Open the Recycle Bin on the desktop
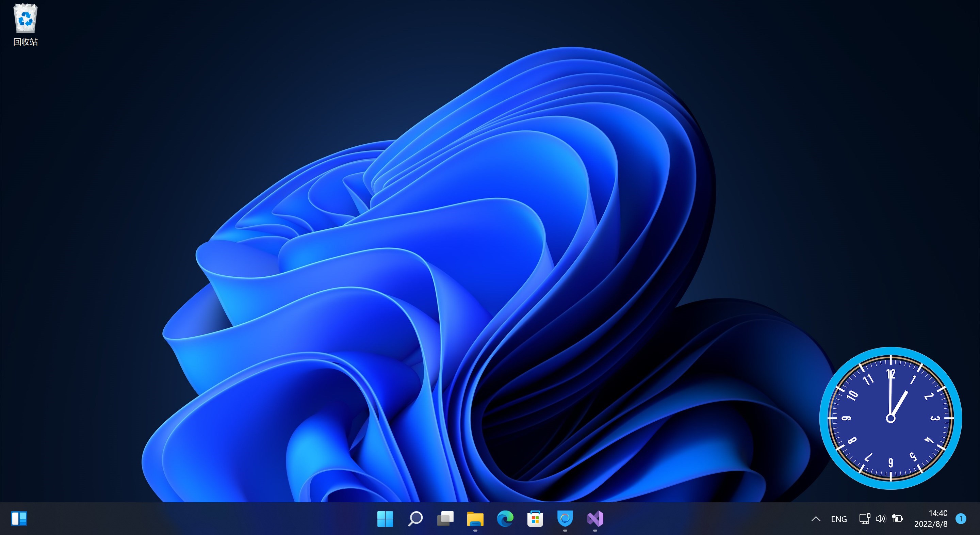The image size is (980, 535). (25, 18)
